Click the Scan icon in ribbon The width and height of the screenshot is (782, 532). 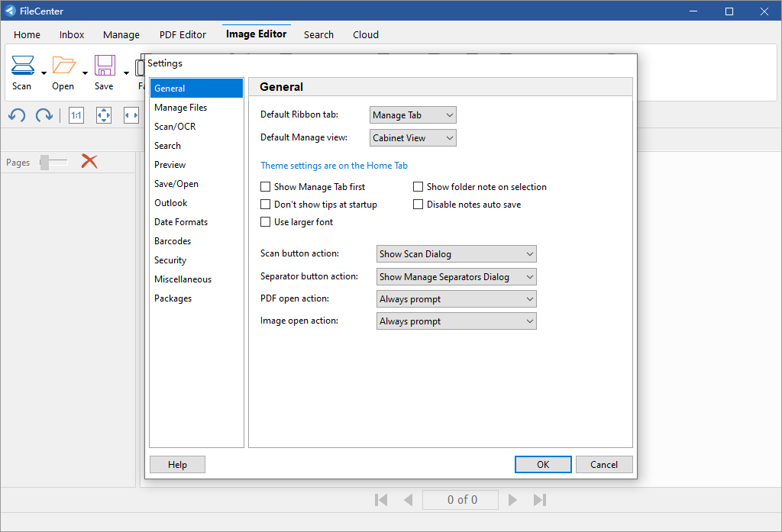pyautogui.click(x=22, y=66)
